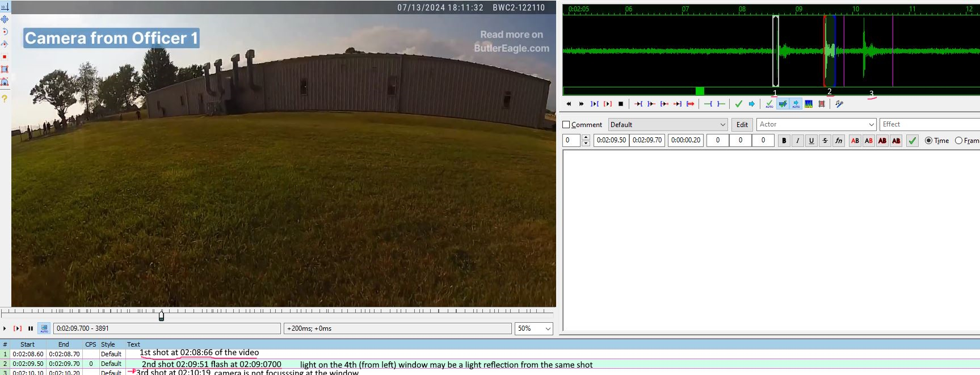Select the rectangular clip tool

point(5,69)
